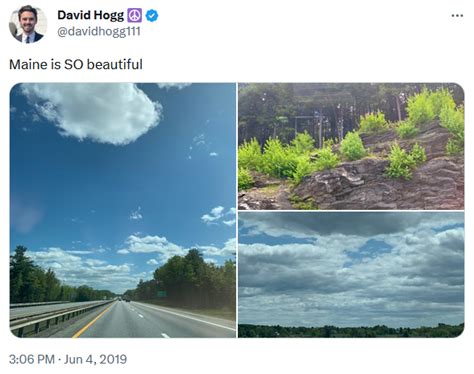The width and height of the screenshot is (474, 374).
Task: Click the word Maine in the tweet
Action: click(28, 64)
